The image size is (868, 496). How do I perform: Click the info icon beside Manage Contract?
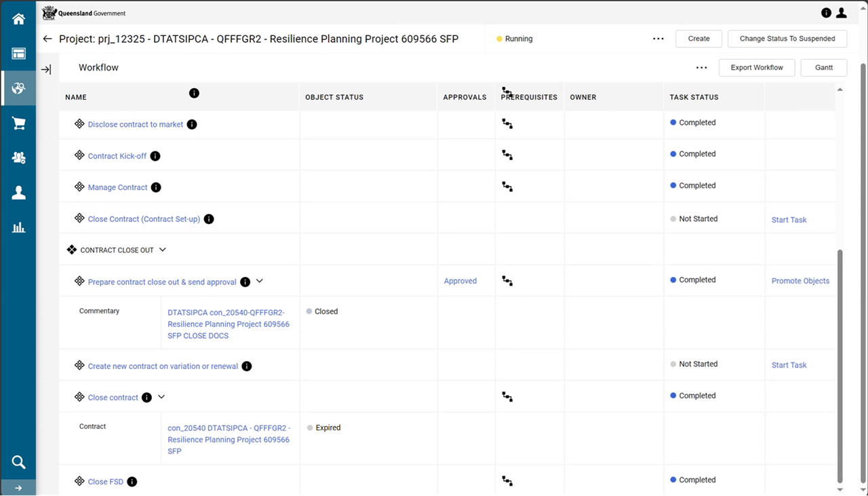tap(156, 187)
